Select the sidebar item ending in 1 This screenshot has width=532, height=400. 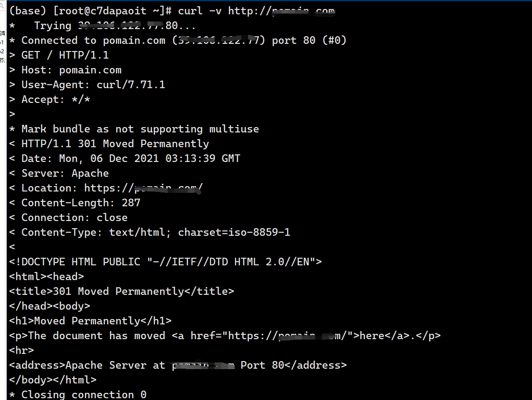coord(2,42)
